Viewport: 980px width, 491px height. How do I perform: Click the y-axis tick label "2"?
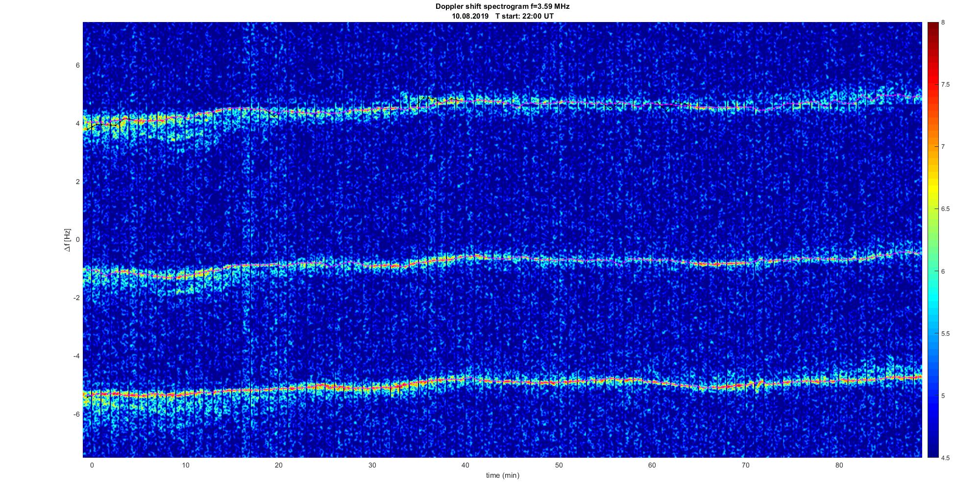click(x=77, y=182)
